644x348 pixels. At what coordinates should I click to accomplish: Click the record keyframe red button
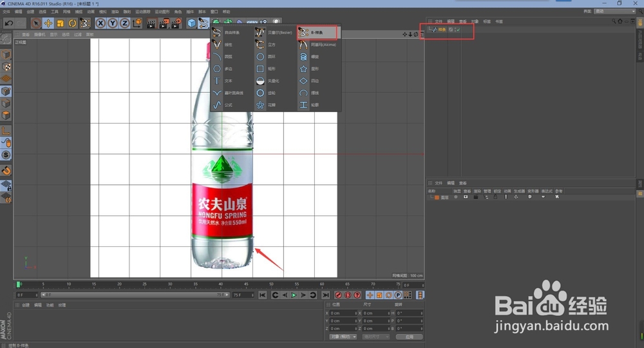tap(339, 295)
